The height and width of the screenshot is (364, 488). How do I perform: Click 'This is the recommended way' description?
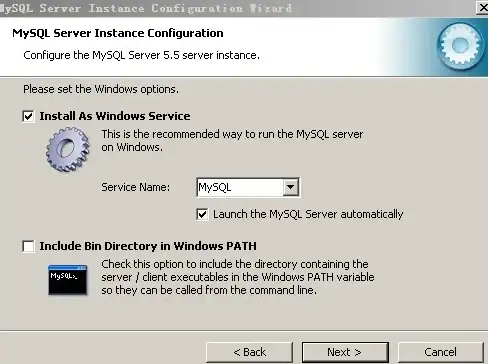[x=232, y=140]
